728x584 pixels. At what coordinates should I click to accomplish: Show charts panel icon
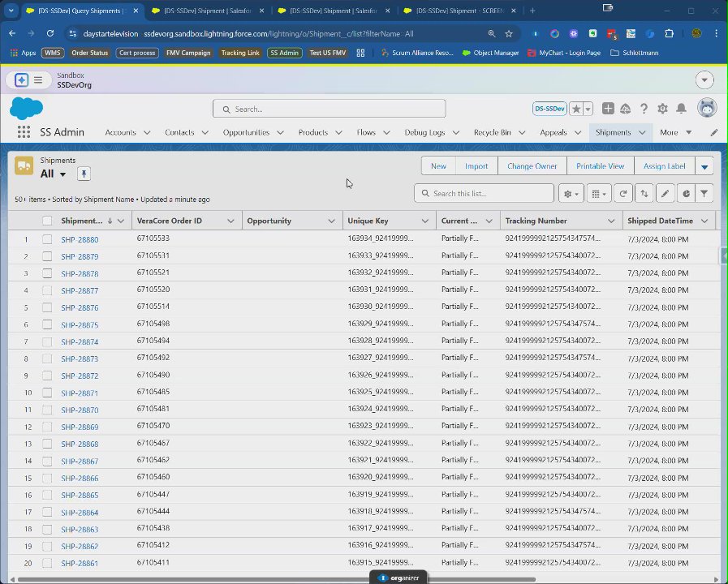point(686,193)
